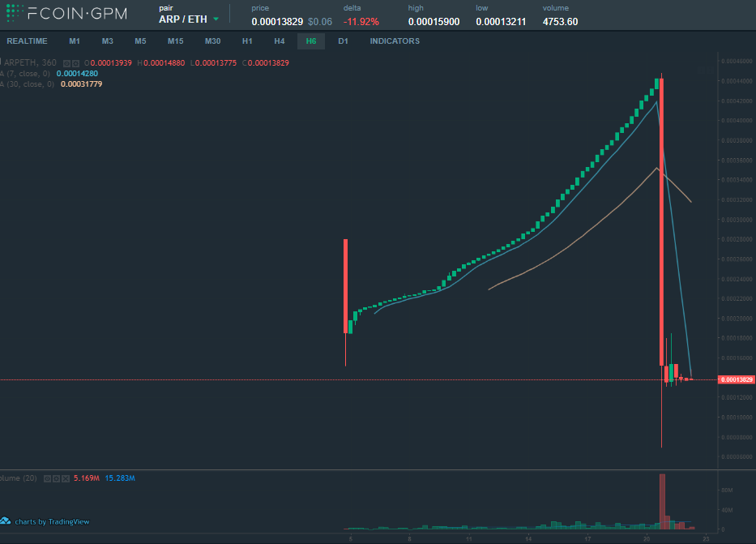This screenshot has height=544, width=756.
Task: Switch to the M30 interval
Action: 212,41
